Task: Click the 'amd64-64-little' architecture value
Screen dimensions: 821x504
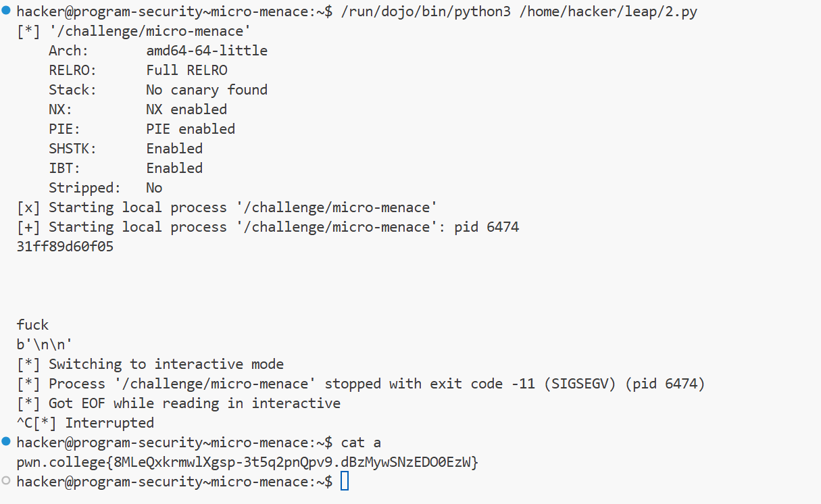Action: [x=207, y=51]
